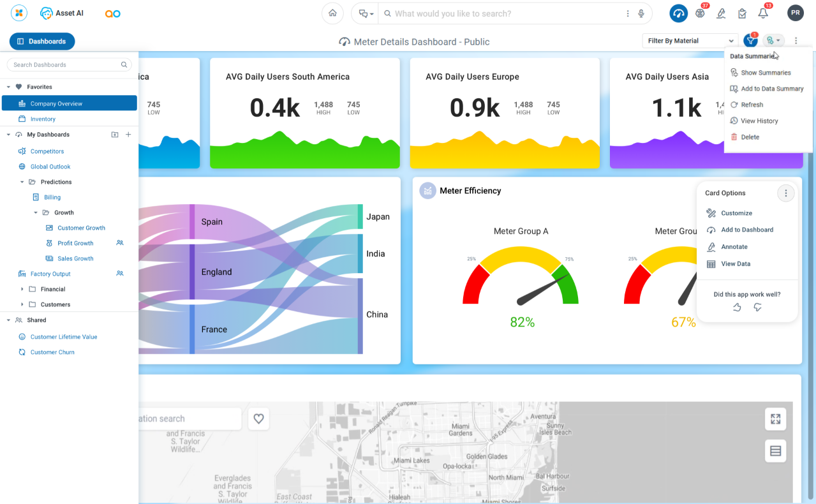Screen dimensions: 816x504
Task: Click the map fullscreen expand icon
Action: click(x=775, y=419)
